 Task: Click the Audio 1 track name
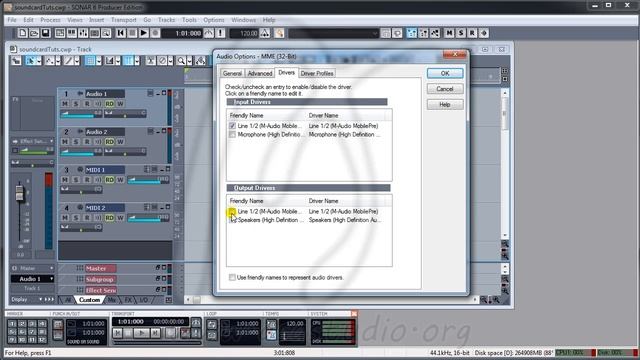pyautogui.click(x=104, y=93)
